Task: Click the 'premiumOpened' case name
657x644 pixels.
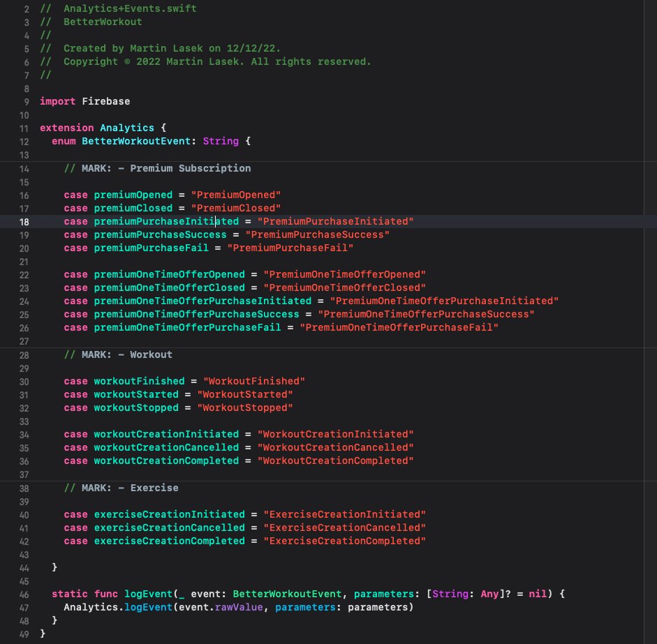Action: pyautogui.click(x=133, y=195)
